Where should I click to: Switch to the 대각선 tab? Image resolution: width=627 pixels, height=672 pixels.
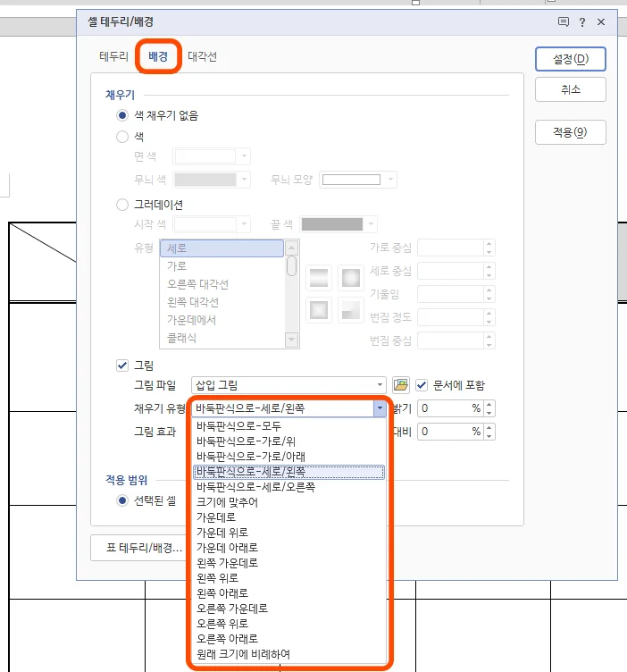(x=202, y=56)
